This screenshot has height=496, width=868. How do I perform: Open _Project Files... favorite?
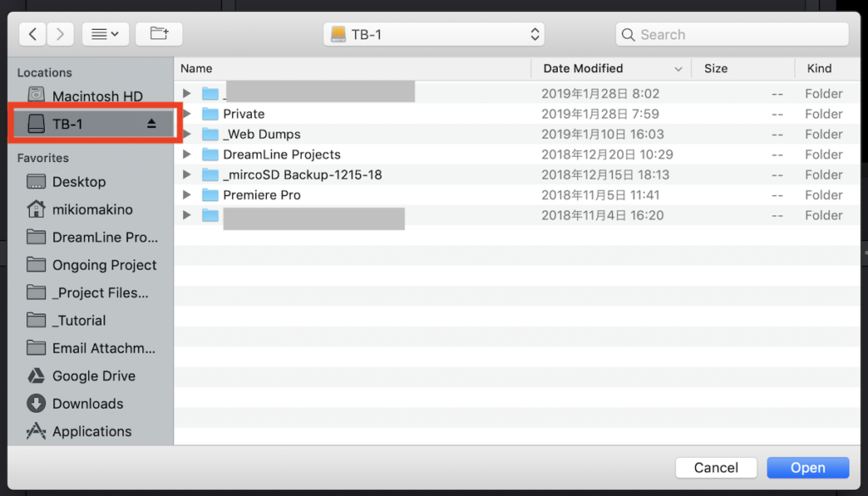[x=92, y=293]
